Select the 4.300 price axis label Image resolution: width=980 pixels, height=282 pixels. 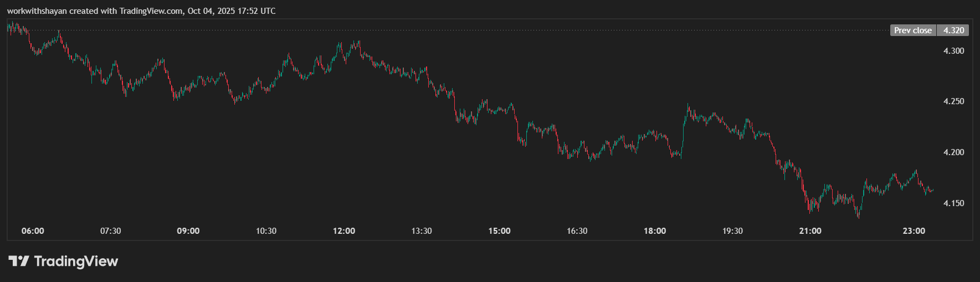coord(953,51)
